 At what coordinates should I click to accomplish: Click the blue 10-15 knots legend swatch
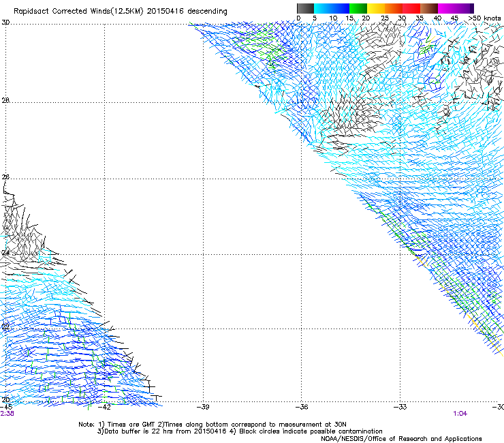(341, 8)
